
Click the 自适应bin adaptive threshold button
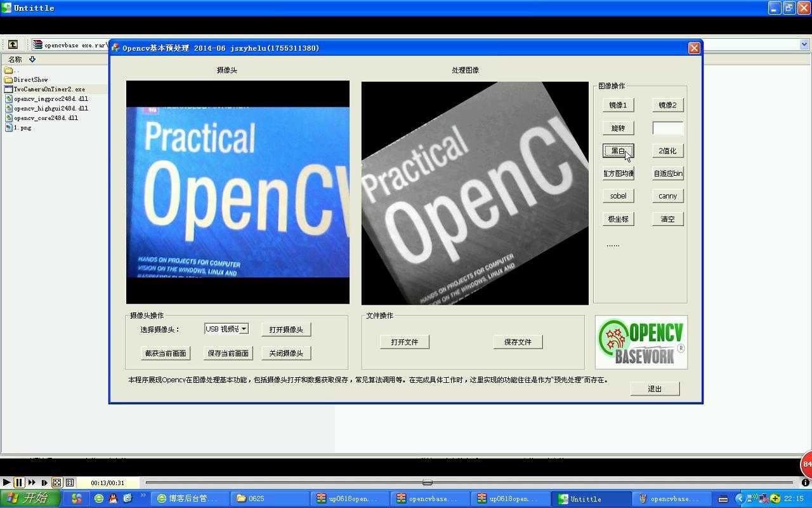(667, 173)
